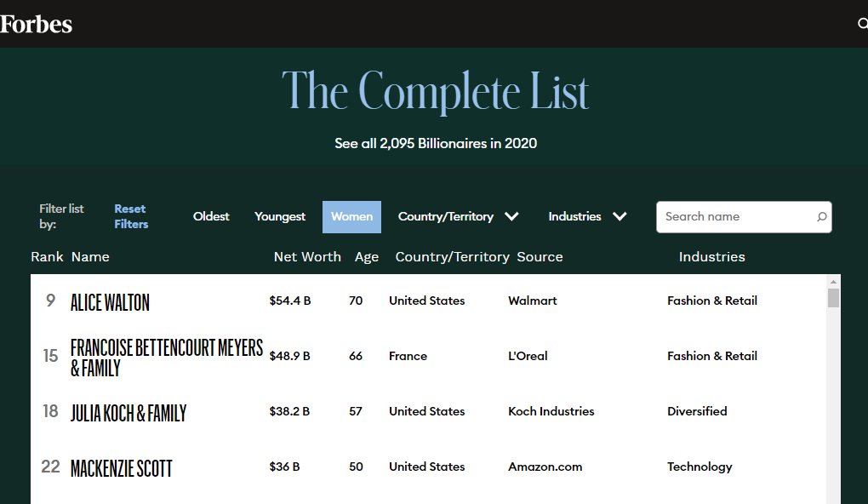Click the Name column header
Screen dimensions: 868x504
click(90, 257)
